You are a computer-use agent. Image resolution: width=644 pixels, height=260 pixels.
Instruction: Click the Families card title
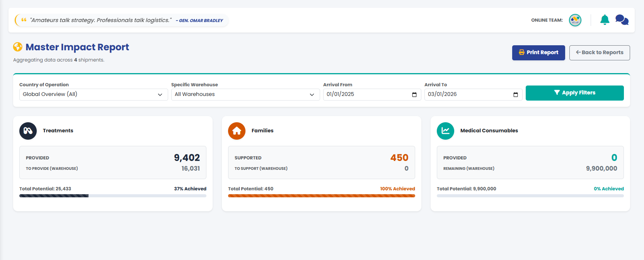point(262,131)
